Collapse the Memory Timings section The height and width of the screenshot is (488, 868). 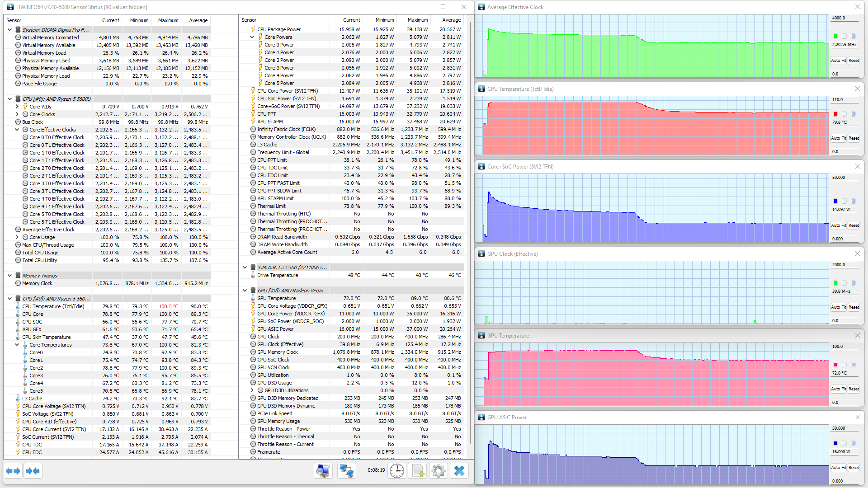(x=9, y=276)
